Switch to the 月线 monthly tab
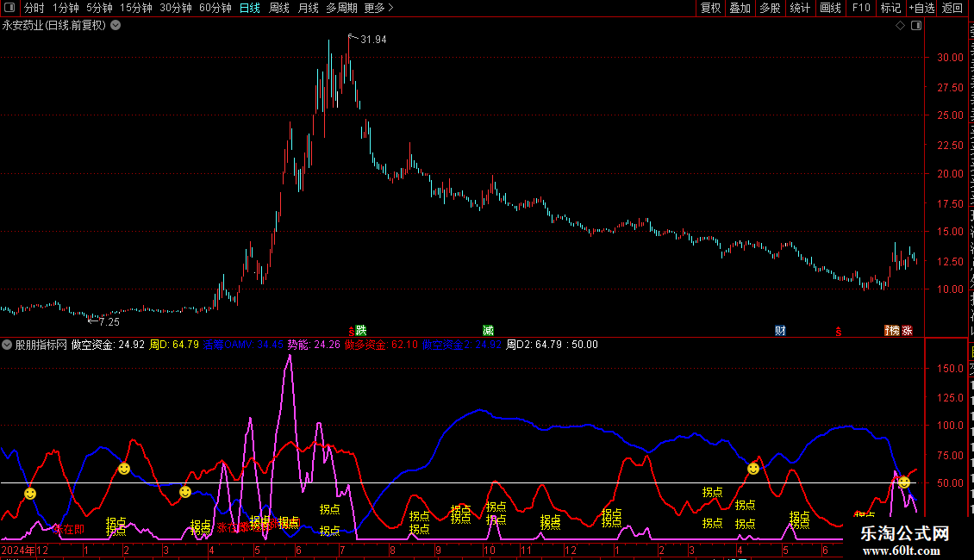The height and width of the screenshot is (560, 974). pyautogui.click(x=308, y=8)
